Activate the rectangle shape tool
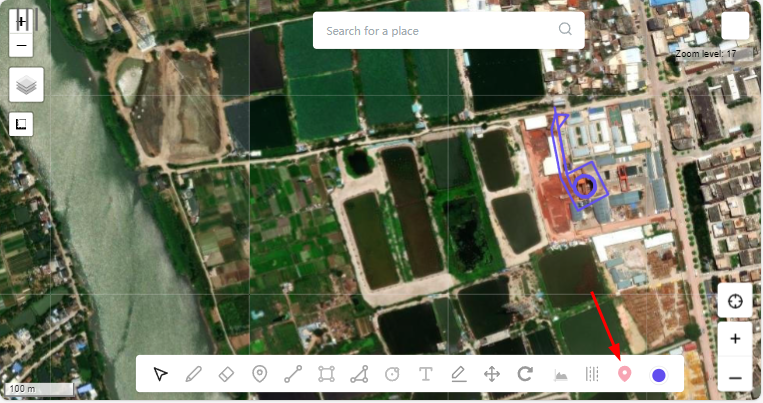The width and height of the screenshot is (763, 403). click(x=326, y=374)
